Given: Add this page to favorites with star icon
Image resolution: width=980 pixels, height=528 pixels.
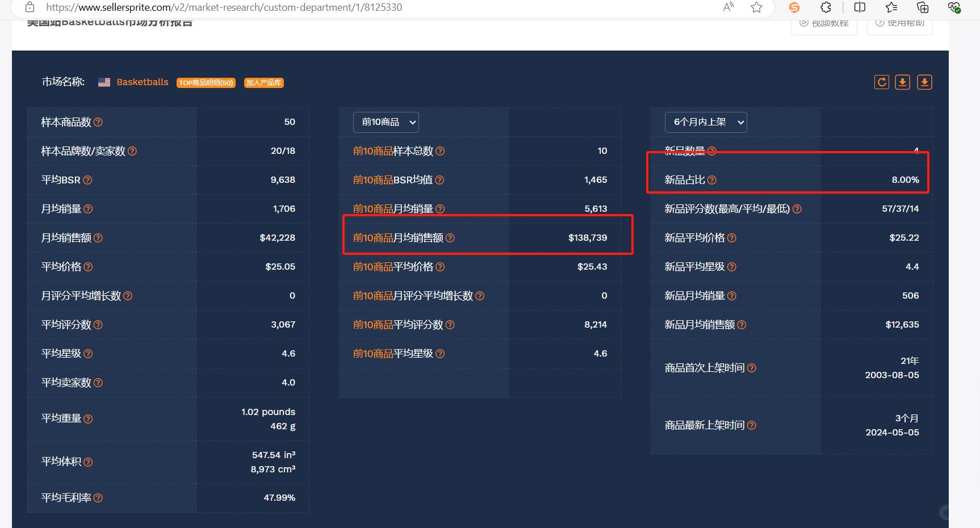Looking at the screenshot, I should click(756, 7).
